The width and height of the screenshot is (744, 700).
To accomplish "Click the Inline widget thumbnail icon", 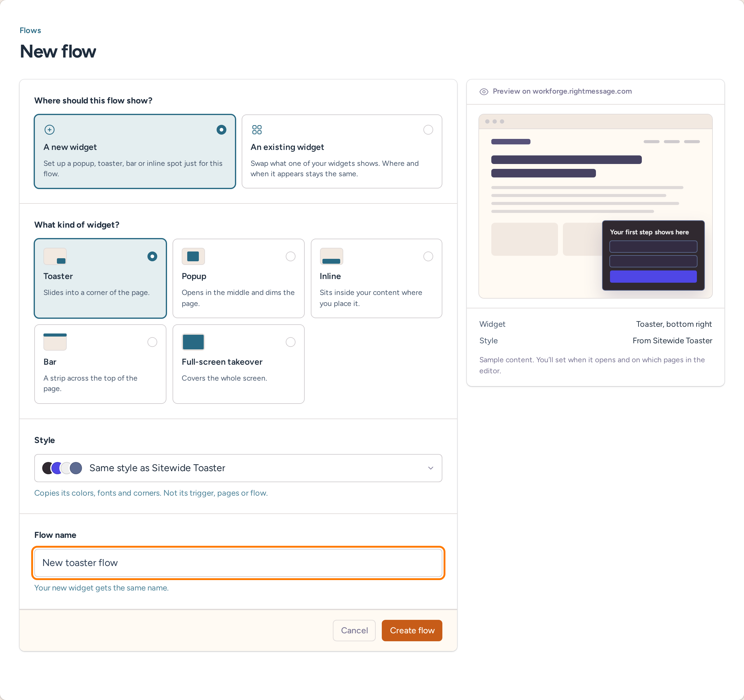I will pyautogui.click(x=331, y=256).
